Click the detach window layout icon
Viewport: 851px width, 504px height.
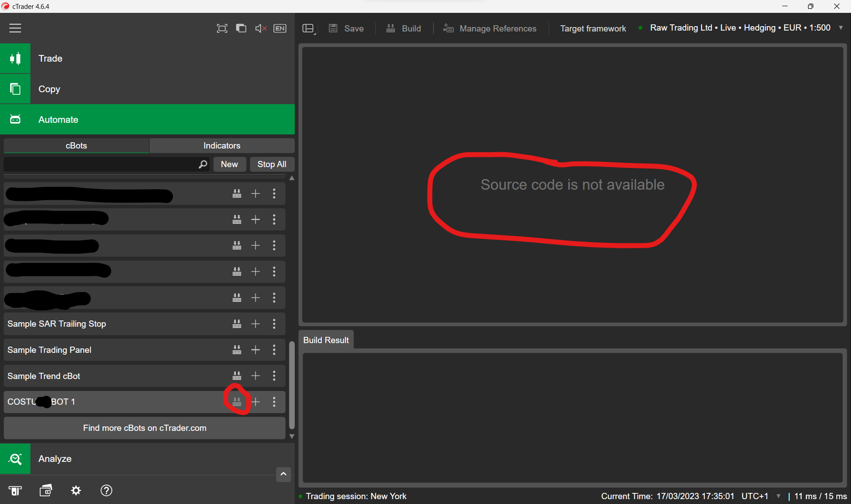coord(241,28)
